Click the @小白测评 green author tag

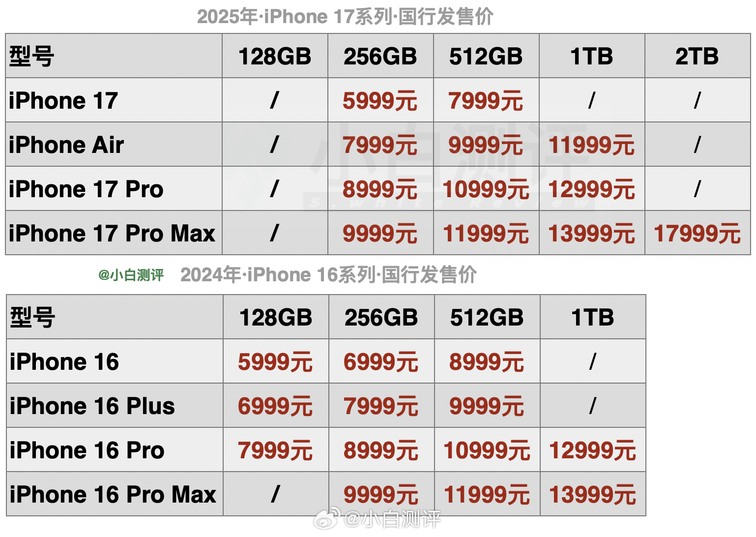click(x=131, y=275)
